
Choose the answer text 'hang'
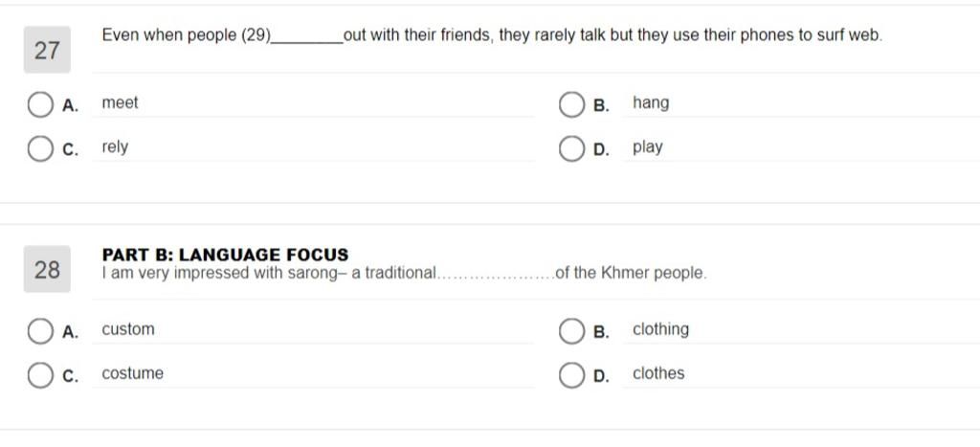[651, 103]
